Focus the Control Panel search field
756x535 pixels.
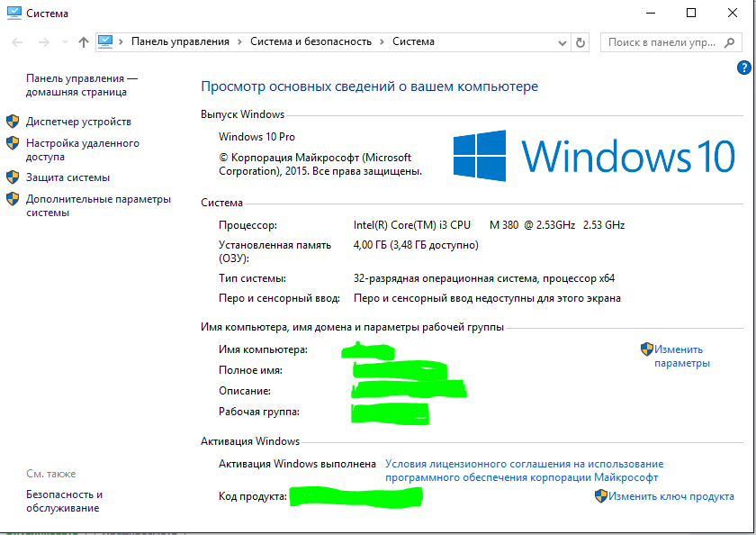pyautogui.click(x=670, y=42)
